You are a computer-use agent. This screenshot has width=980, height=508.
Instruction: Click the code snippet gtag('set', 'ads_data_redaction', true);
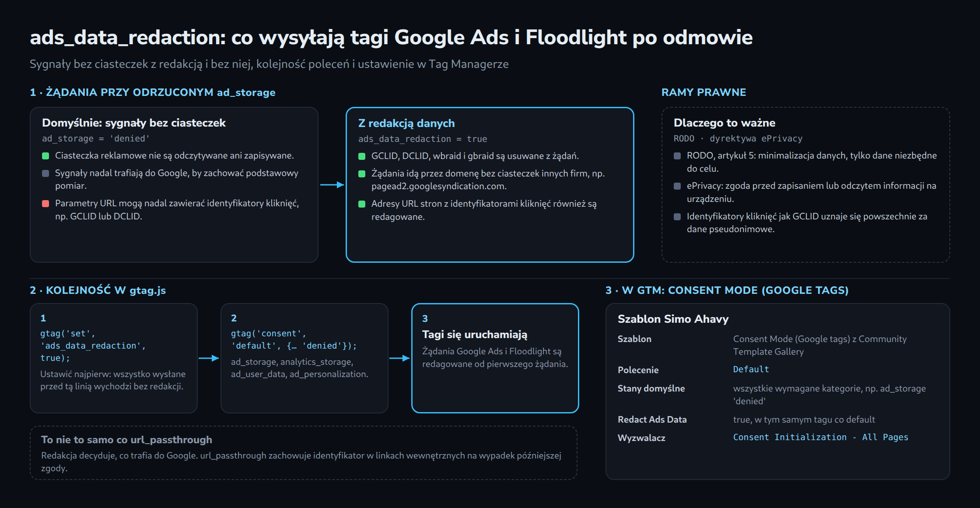tap(93, 346)
